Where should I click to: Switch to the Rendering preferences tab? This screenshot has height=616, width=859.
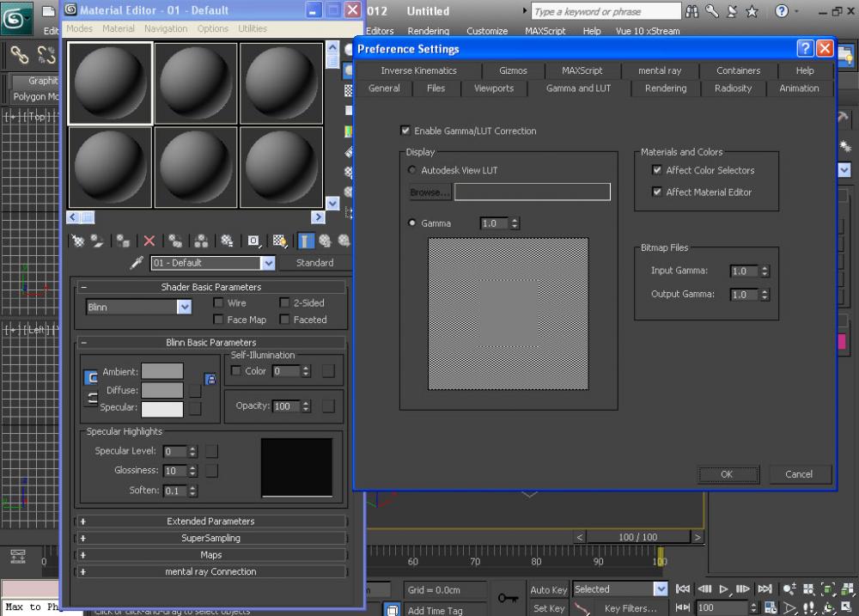(x=666, y=88)
